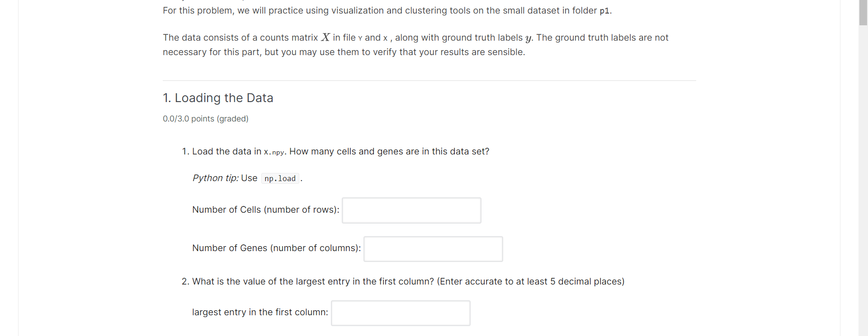Focus the Number of Genes input box
This screenshot has height=336, width=868.
pyautogui.click(x=433, y=249)
